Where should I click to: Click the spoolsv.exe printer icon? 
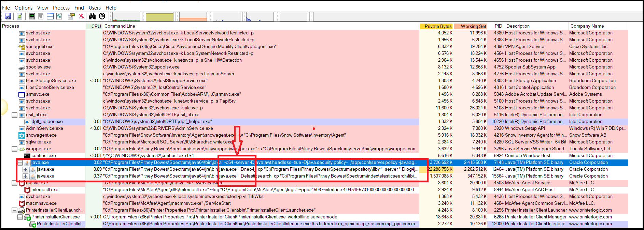tap(22, 67)
